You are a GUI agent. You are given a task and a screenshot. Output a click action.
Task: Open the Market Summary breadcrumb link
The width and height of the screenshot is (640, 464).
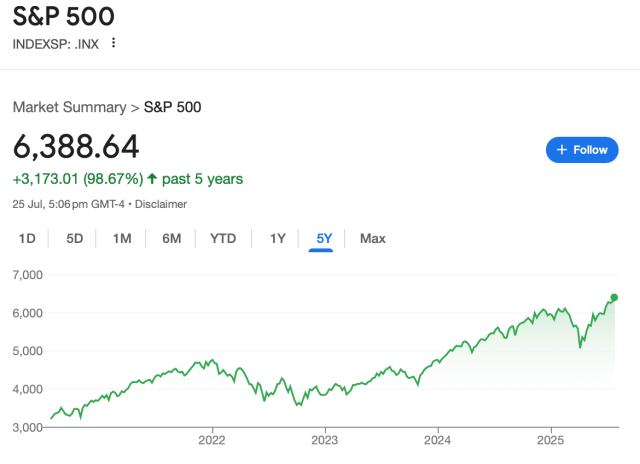click(69, 106)
